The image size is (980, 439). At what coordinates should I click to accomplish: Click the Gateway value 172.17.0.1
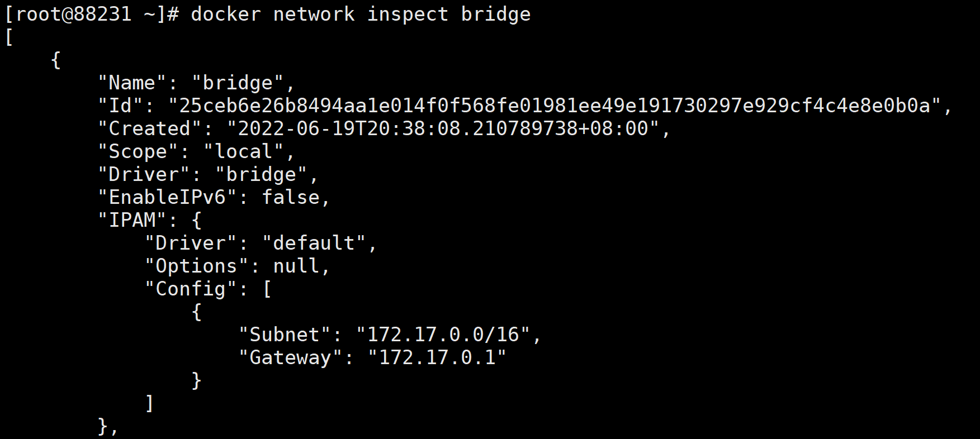point(437,357)
